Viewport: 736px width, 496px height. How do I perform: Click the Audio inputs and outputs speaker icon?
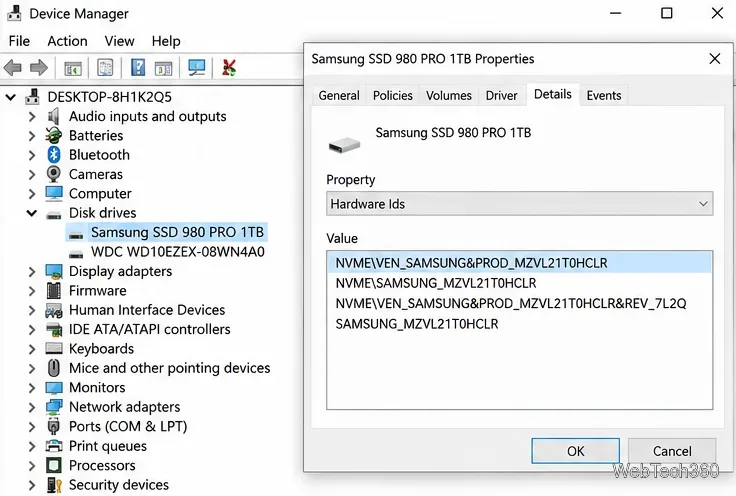coord(54,116)
